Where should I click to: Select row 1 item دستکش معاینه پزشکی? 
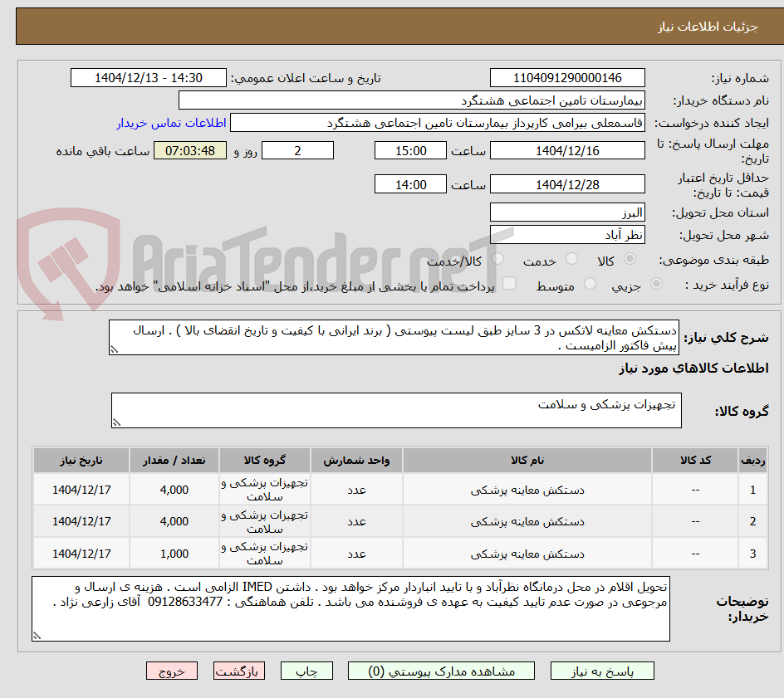pos(527,491)
